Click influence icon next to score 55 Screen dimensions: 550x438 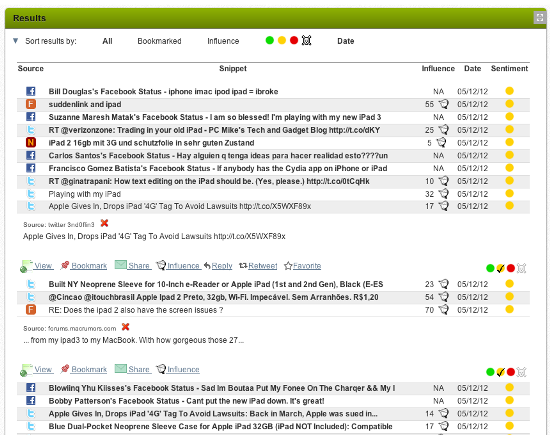point(444,104)
